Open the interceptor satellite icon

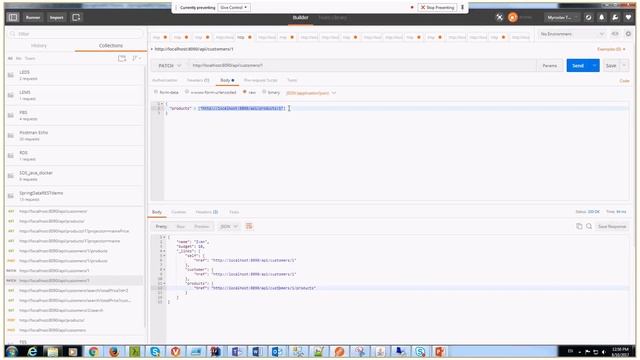pos(500,17)
